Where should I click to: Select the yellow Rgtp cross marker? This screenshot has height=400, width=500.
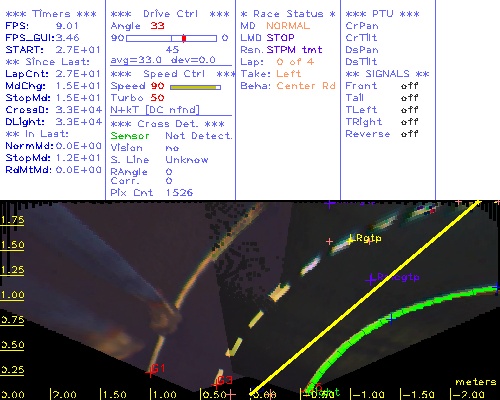click(350, 240)
